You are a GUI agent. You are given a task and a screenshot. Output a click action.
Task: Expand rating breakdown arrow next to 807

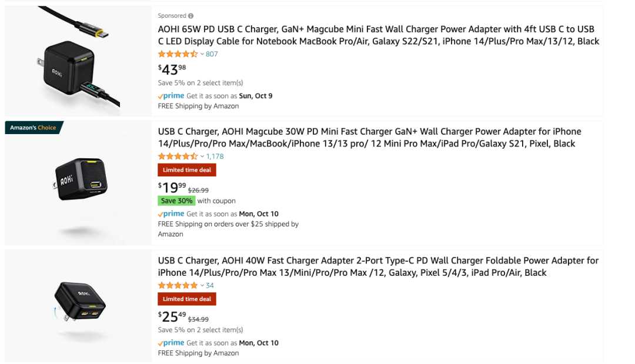pyautogui.click(x=202, y=54)
